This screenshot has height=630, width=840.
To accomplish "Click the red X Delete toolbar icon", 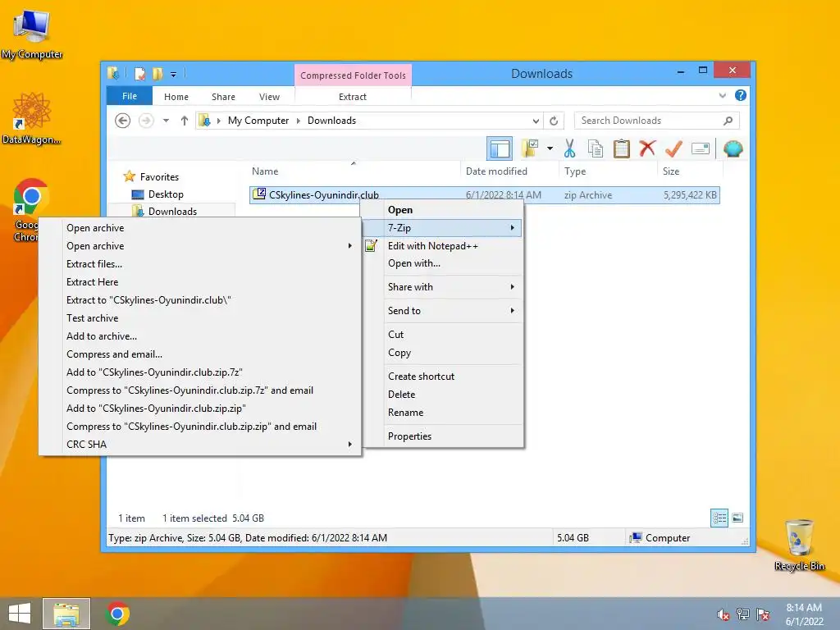I will point(647,148).
